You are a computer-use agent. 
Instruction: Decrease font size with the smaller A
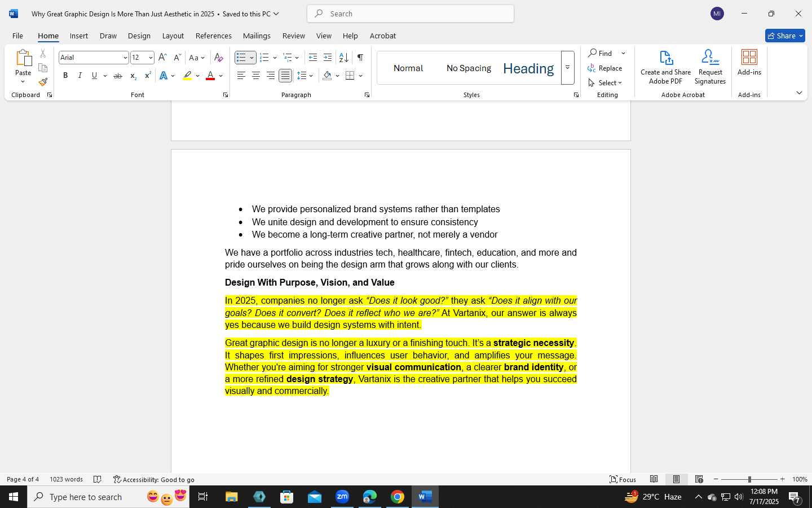tap(177, 58)
